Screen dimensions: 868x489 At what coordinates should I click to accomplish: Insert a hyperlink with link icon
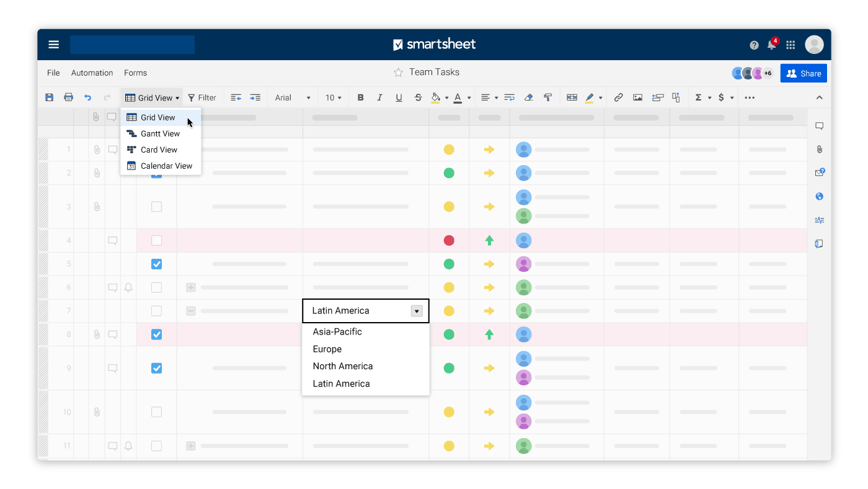tap(618, 97)
